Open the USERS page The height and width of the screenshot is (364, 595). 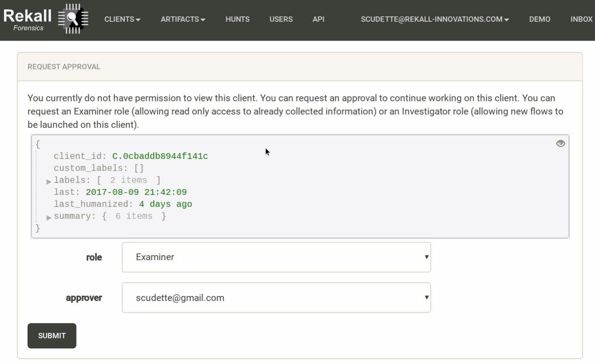coord(281,19)
